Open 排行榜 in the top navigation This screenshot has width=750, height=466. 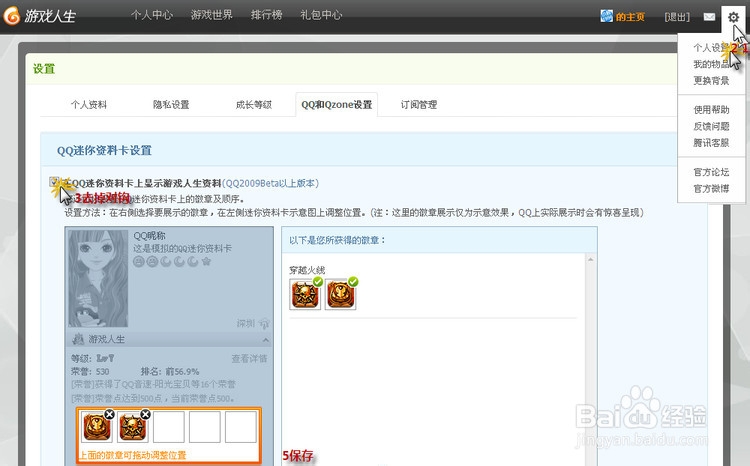[x=266, y=15]
